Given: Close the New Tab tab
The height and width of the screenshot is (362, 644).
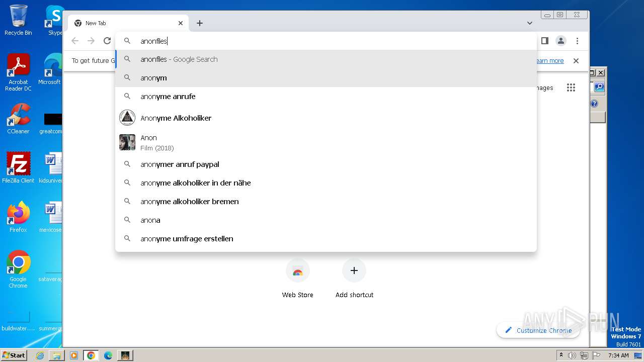Looking at the screenshot, I should (x=181, y=23).
